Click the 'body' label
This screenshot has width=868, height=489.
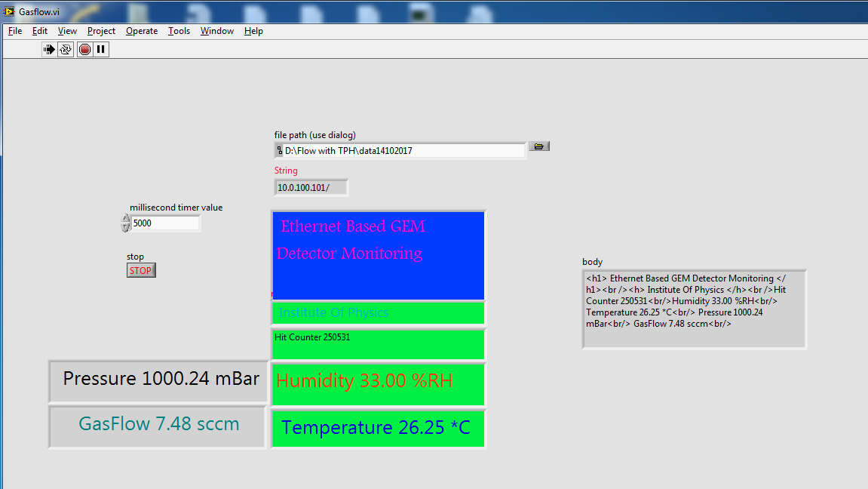click(592, 262)
